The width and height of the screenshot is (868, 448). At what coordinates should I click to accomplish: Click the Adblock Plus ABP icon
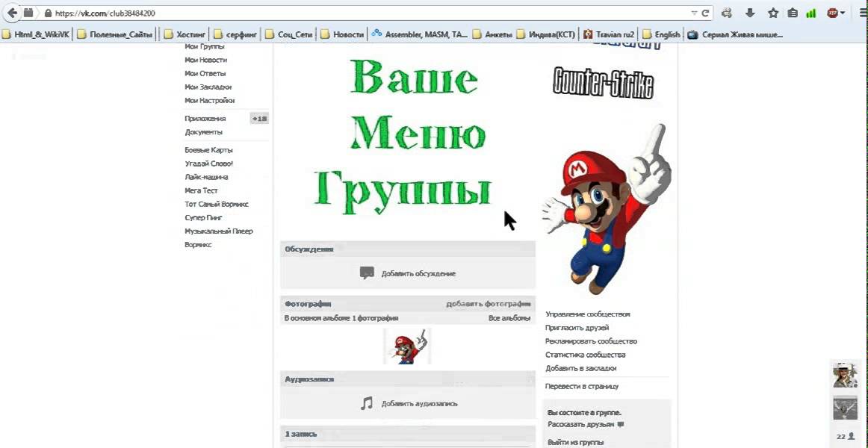click(x=833, y=12)
